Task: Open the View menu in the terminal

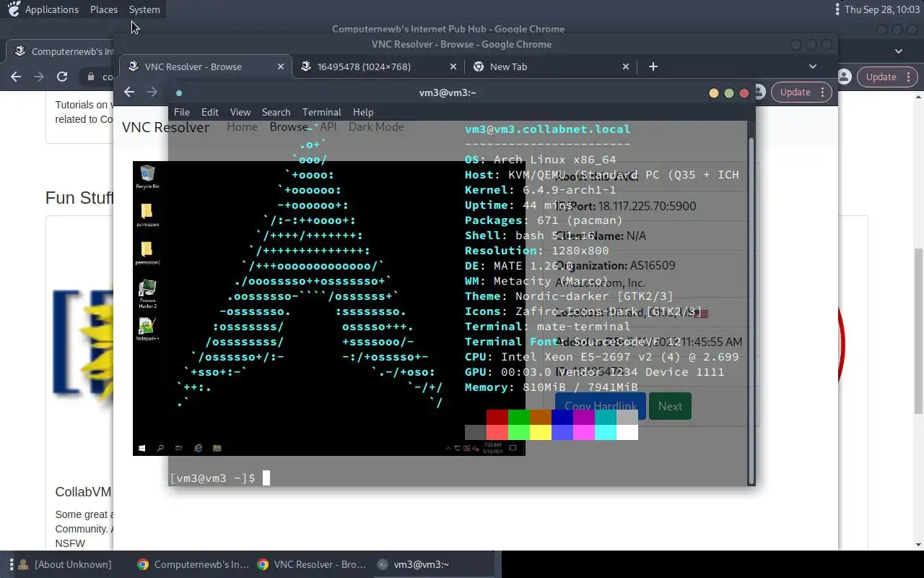Action: pyautogui.click(x=240, y=112)
